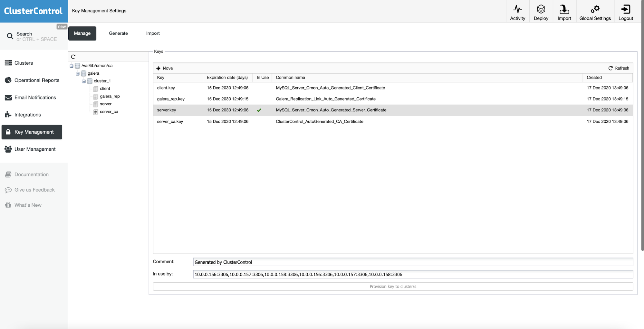Viewport: 644px width, 329px height.
Task: Click the Give us Feedback chat icon
Action: tap(8, 190)
